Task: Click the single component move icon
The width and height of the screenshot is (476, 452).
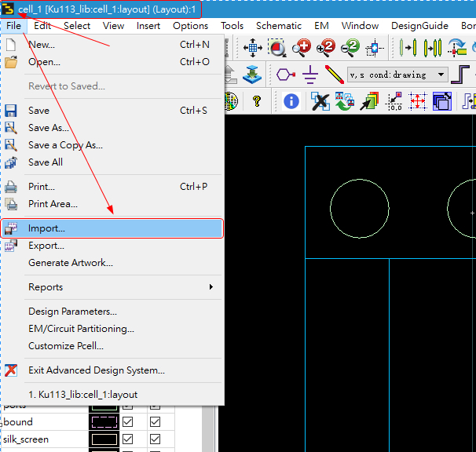Action: 408,48
